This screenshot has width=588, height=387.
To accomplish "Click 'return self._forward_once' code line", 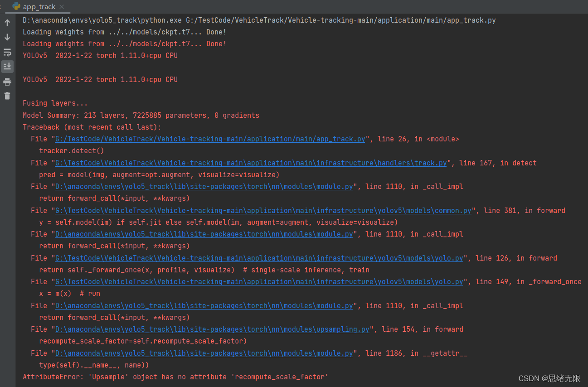I will pyautogui.click(x=204, y=270).
